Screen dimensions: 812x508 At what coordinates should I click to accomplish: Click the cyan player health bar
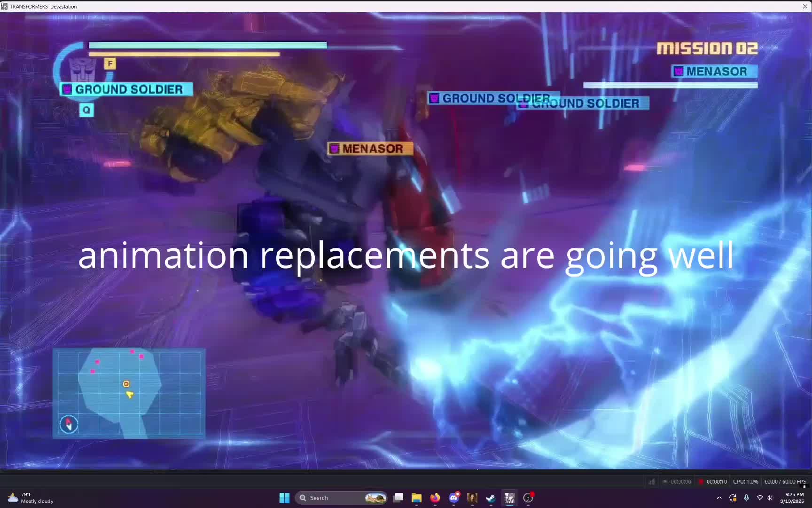[208, 45]
